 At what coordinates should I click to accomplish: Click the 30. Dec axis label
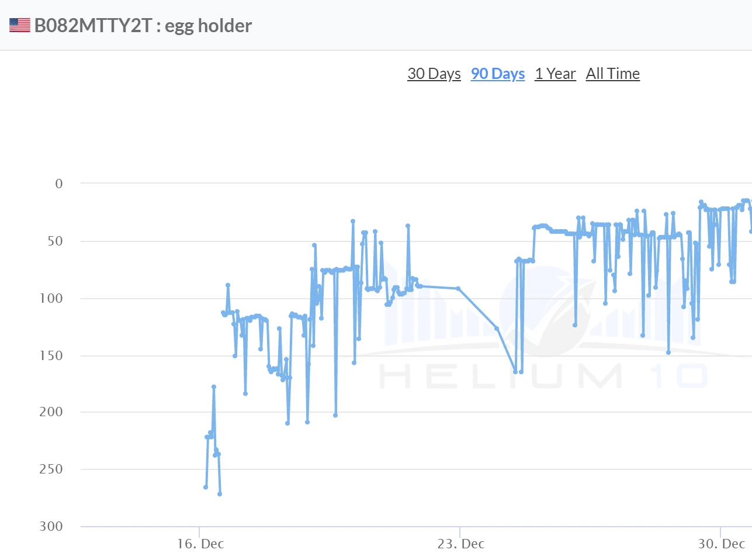click(722, 544)
